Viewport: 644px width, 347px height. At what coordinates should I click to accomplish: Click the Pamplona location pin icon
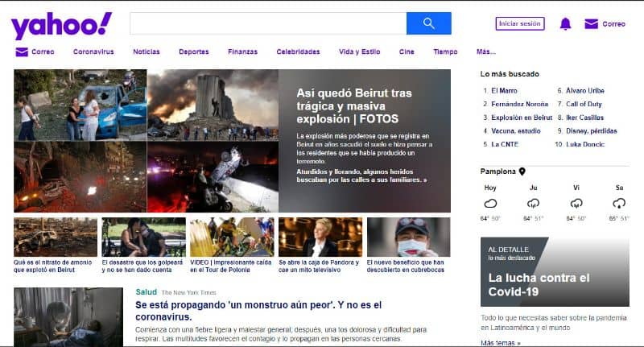[522, 171]
